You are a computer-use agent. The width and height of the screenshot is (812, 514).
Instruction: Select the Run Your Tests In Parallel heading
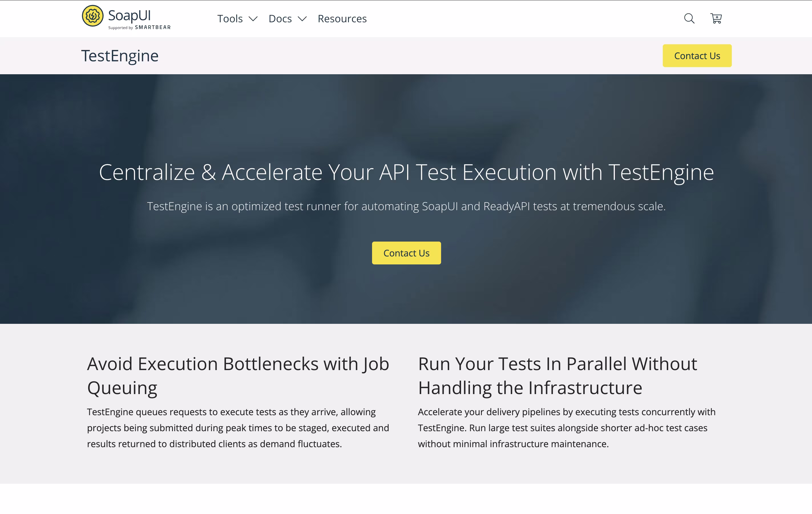tap(557, 376)
